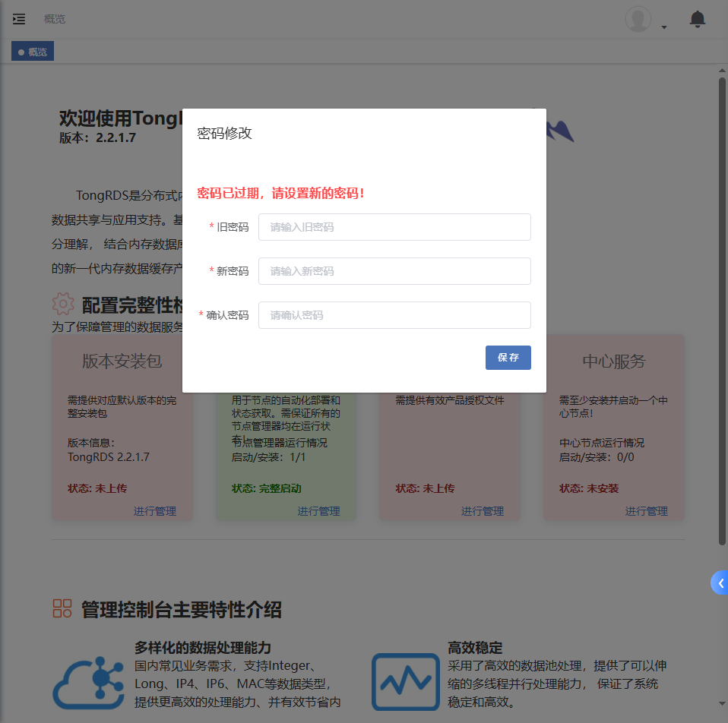Click the 密码修改 dialog title
Image resolution: width=728 pixels, height=723 pixels.
[x=224, y=133]
